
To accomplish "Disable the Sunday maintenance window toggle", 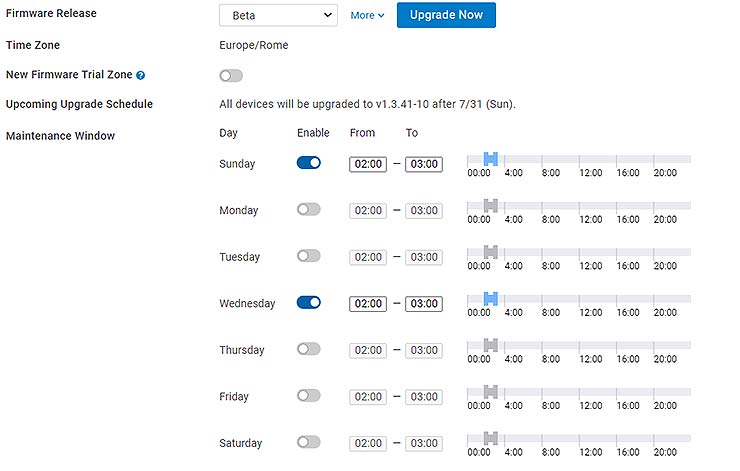I will click(x=309, y=163).
